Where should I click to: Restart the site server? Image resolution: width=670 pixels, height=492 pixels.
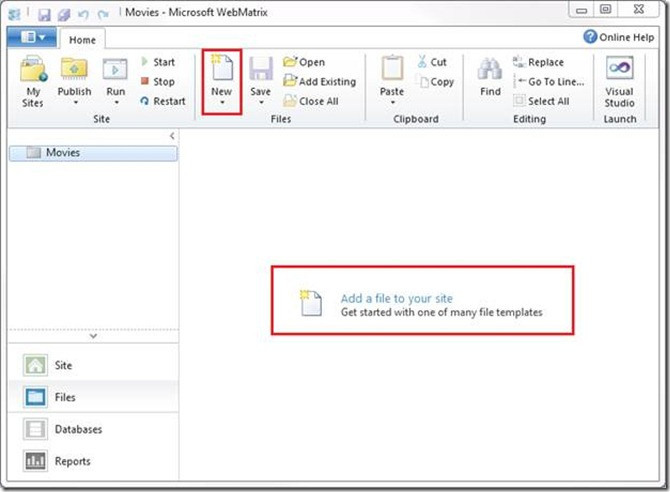tap(163, 101)
